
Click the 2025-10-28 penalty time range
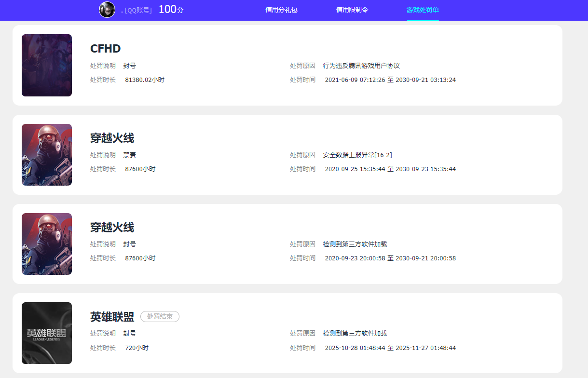[390, 348]
